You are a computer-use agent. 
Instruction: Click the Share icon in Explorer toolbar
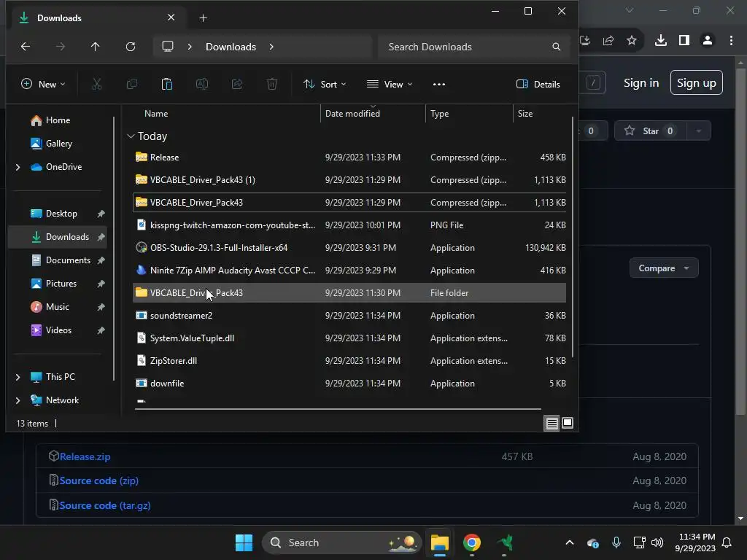pos(237,85)
